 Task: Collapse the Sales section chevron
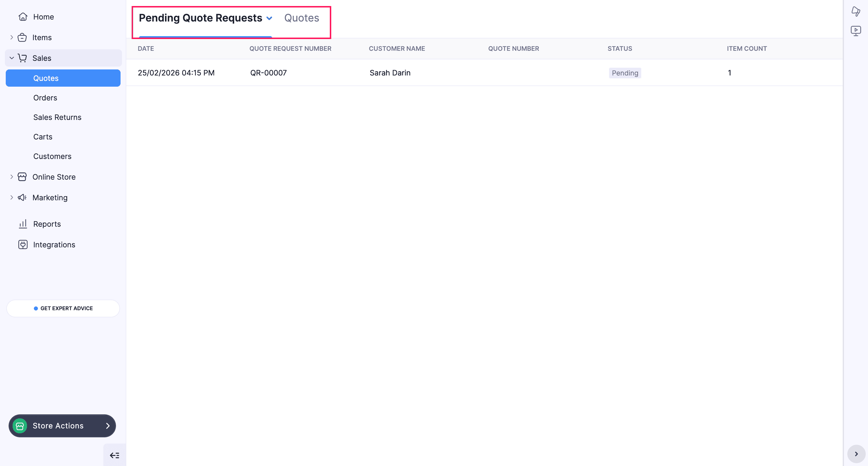click(12, 58)
